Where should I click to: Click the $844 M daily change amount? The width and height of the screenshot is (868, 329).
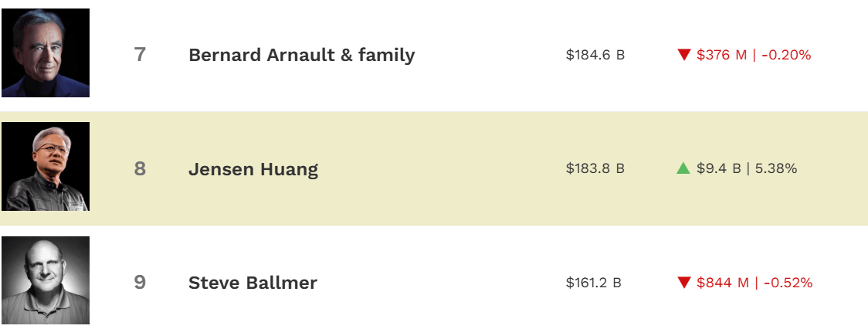(x=723, y=283)
